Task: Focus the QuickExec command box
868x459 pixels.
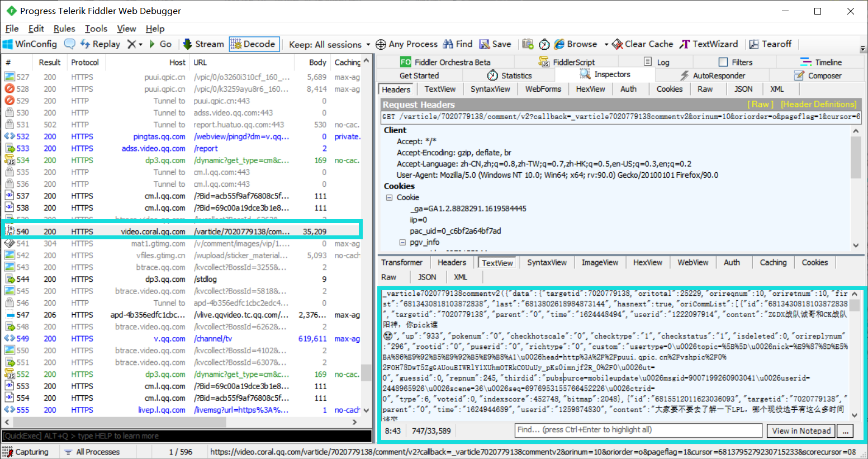Action: [x=187, y=436]
